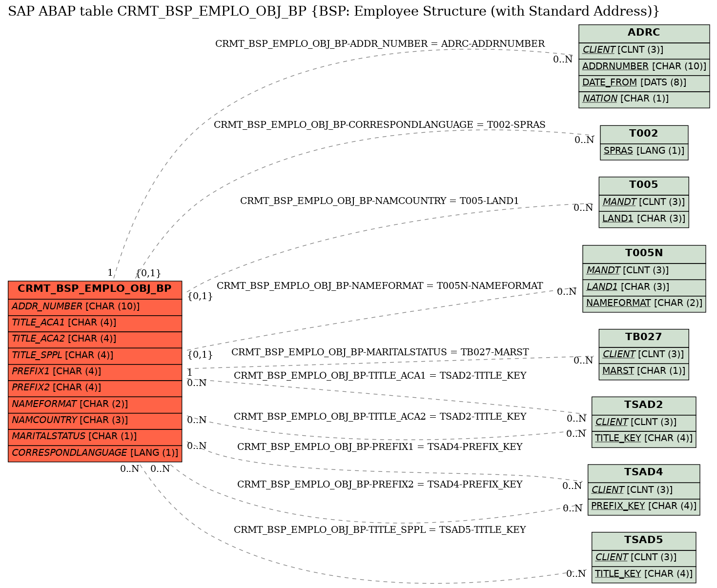The image size is (717, 588).
Task: Click the 0..N cardinality beside T002
Action: 584,140
